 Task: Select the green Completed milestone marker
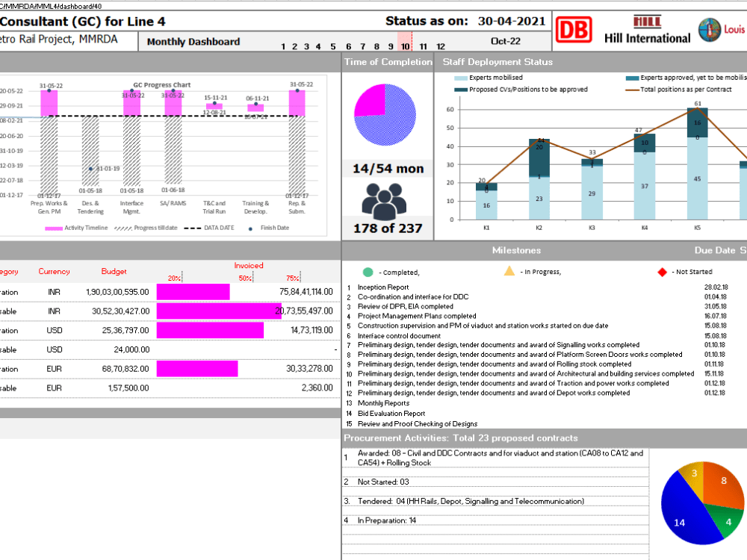click(369, 271)
